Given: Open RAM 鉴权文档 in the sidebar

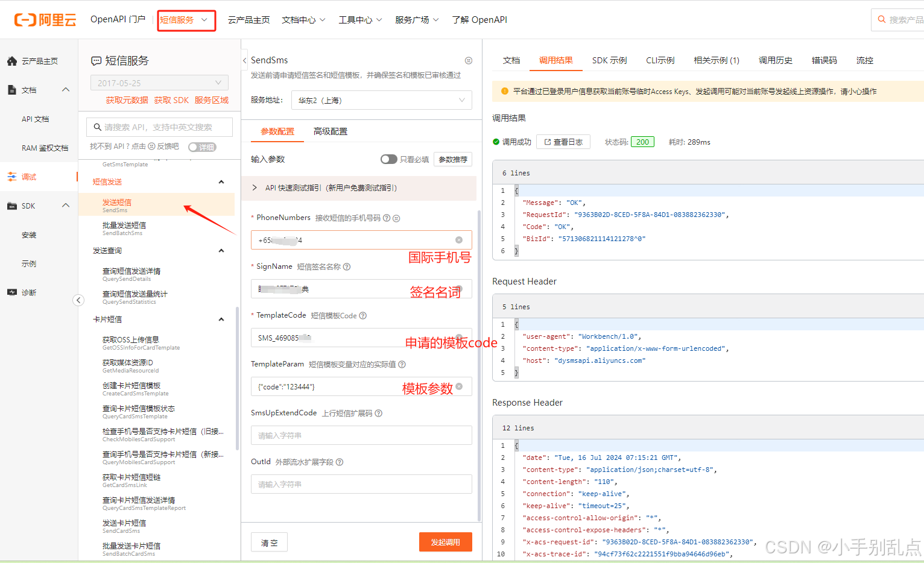Looking at the screenshot, I should [45, 148].
